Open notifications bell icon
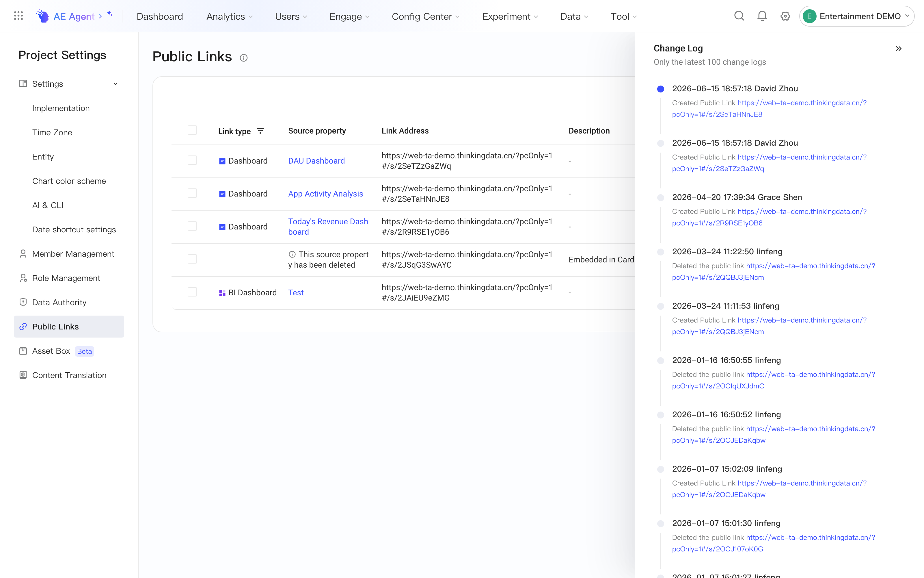The height and width of the screenshot is (578, 924). (x=762, y=16)
